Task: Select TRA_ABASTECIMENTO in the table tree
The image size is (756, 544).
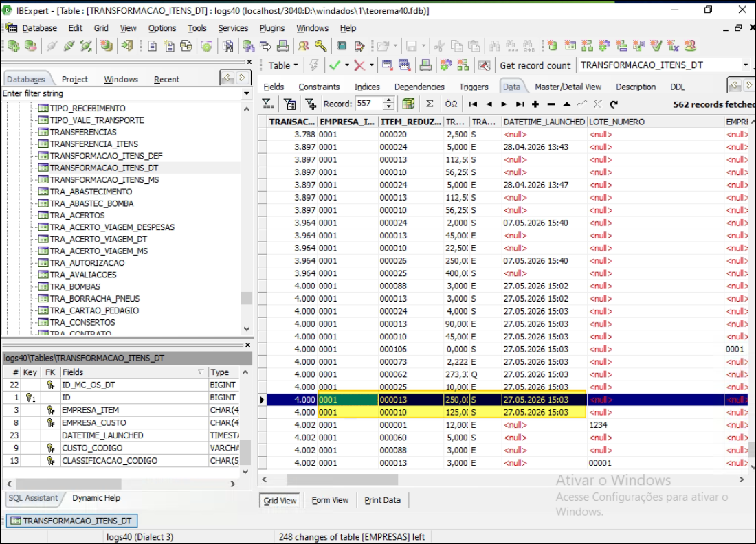Action: 91,192
